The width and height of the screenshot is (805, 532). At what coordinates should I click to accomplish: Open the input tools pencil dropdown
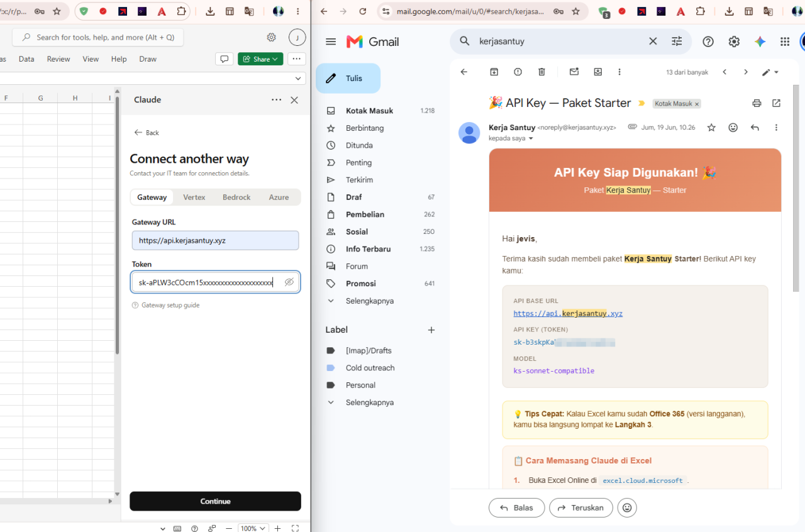coord(770,72)
